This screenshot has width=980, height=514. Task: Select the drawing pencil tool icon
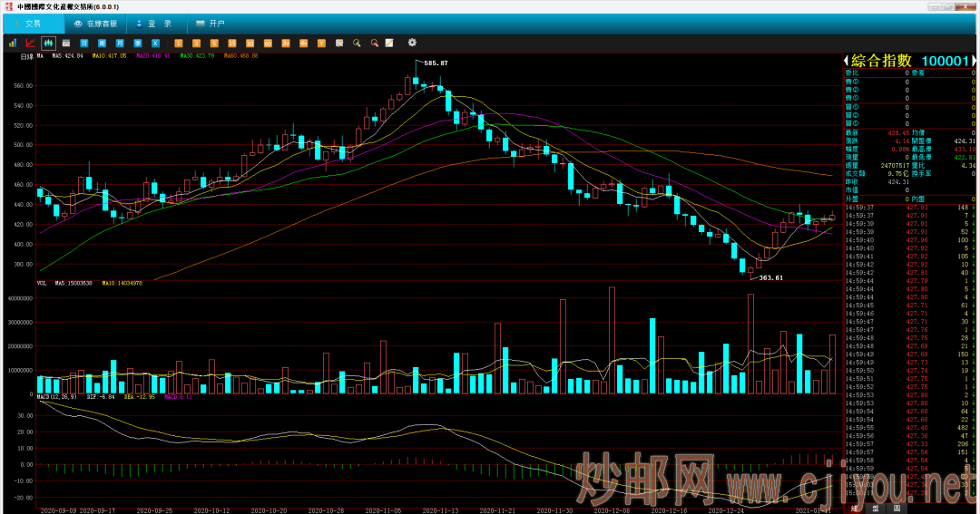pyautogui.click(x=389, y=43)
